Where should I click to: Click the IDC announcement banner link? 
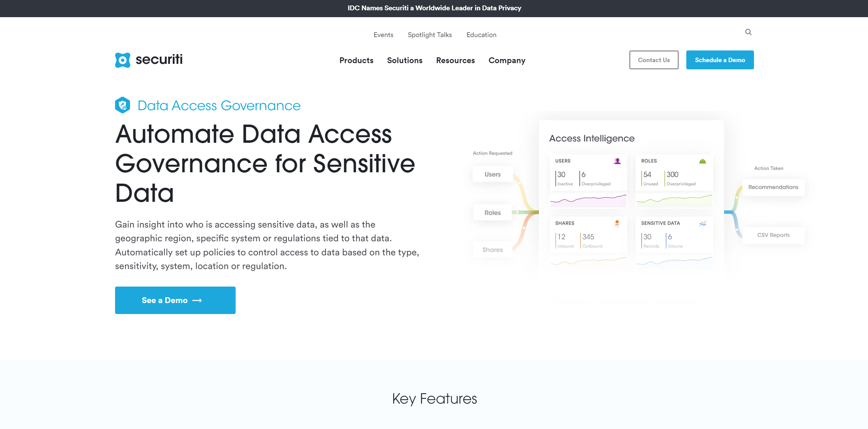[434, 8]
